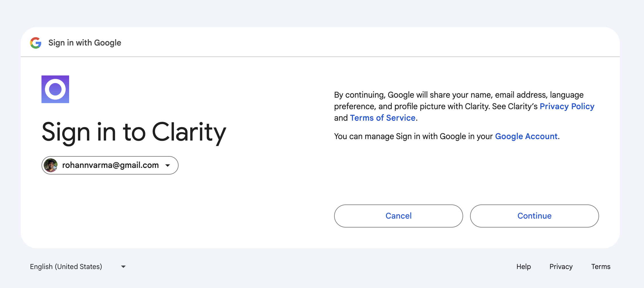Expand the account chooser caret arrow

click(168, 165)
